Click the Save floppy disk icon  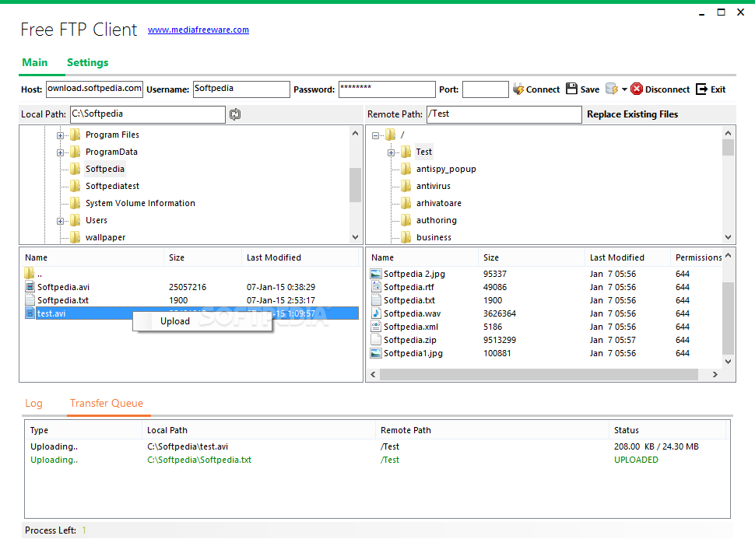(x=571, y=89)
